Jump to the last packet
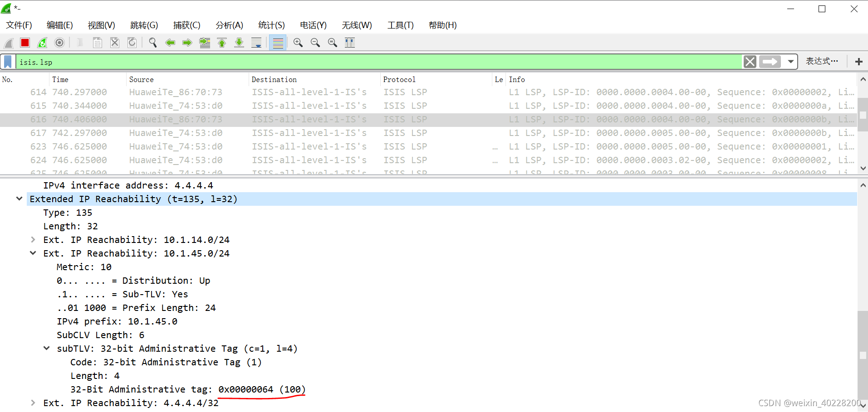The image size is (868, 412). [x=239, y=43]
